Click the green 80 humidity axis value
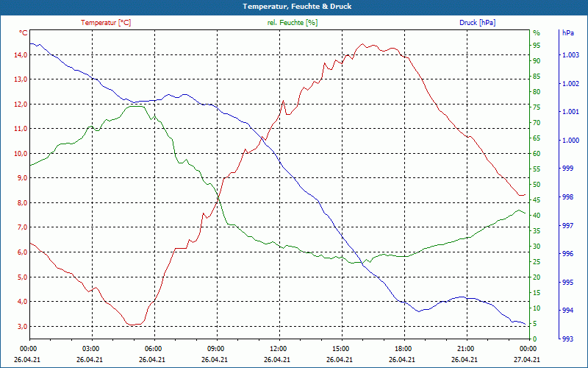Viewport: 588px width, 368px height. 537,92
